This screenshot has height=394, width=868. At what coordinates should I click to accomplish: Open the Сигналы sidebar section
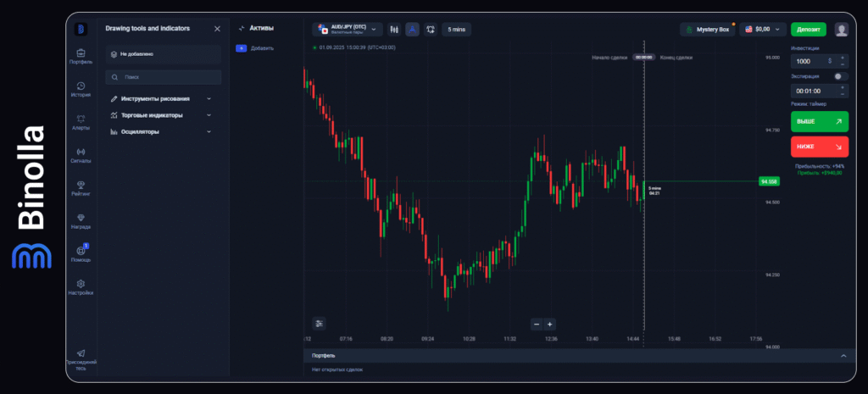coord(81,153)
